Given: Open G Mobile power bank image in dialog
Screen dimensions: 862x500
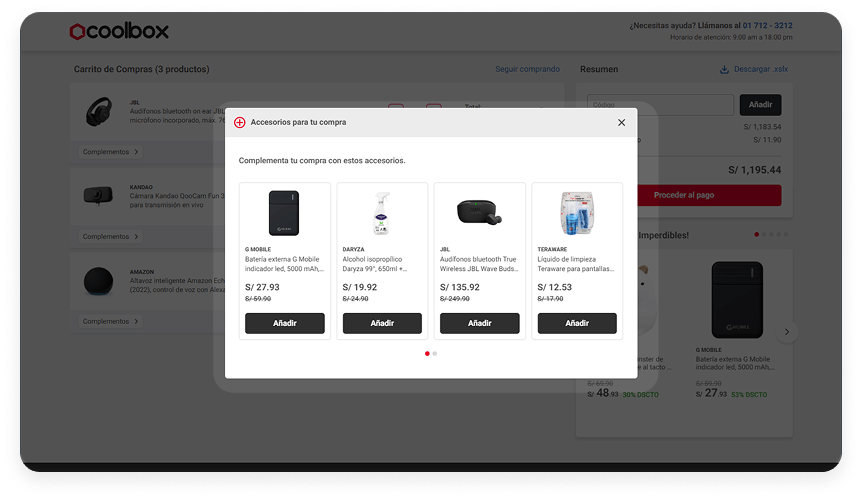Looking at the screenshot, I should [284, 213].
